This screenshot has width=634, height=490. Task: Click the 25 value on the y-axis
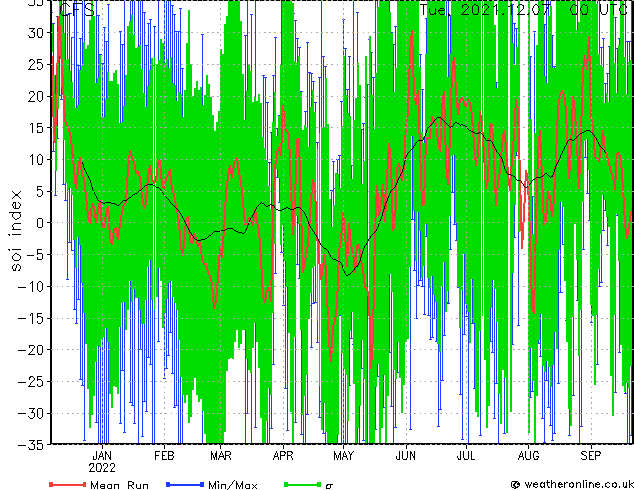35,64
